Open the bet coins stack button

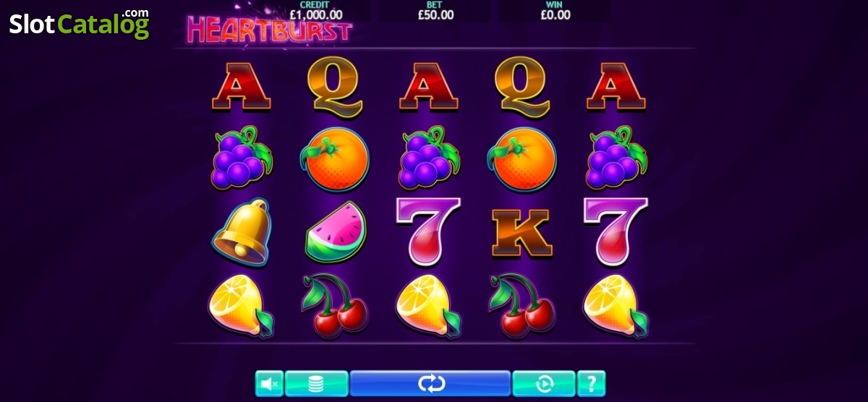point(316,383)
